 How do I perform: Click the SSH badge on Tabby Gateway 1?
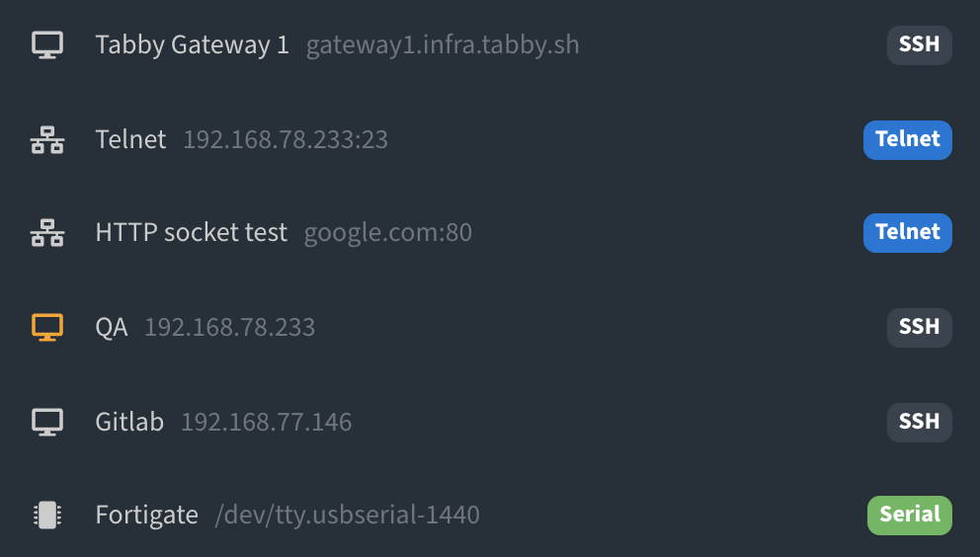click(x=920, y=45)
